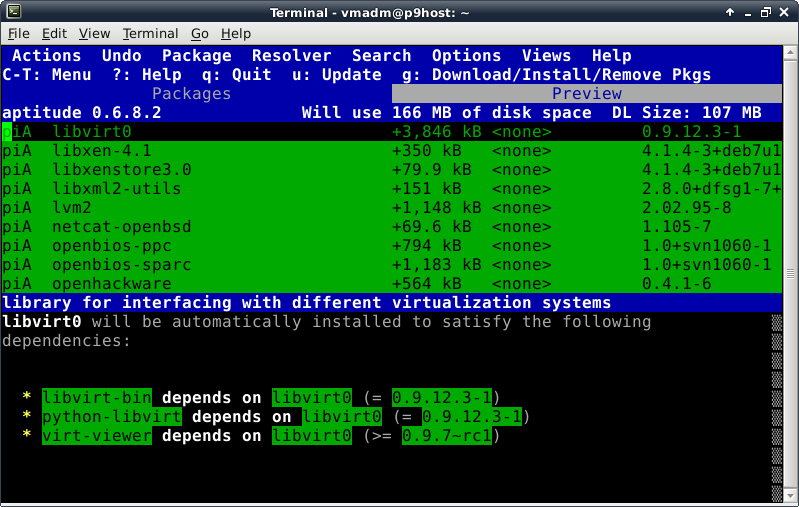Open the Edit menu

click(54, 34)
